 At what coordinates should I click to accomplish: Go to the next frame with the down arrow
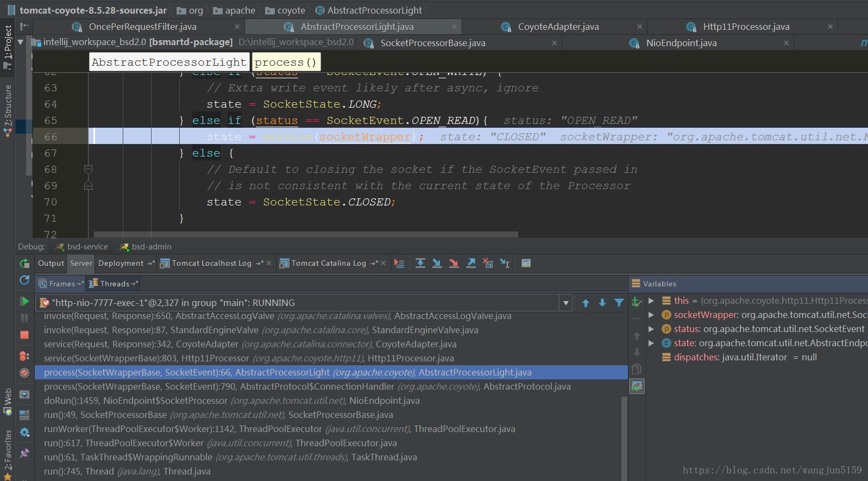click(602, 303)
